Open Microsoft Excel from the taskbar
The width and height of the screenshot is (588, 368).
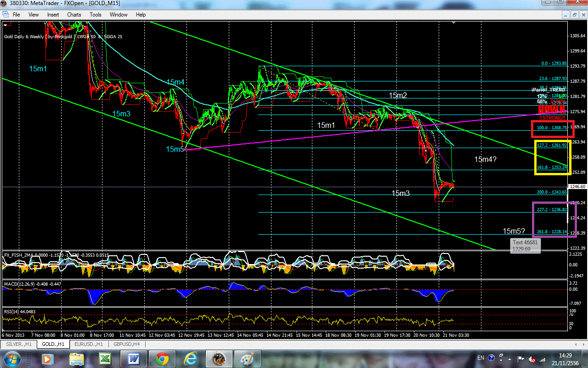[105, 358]
